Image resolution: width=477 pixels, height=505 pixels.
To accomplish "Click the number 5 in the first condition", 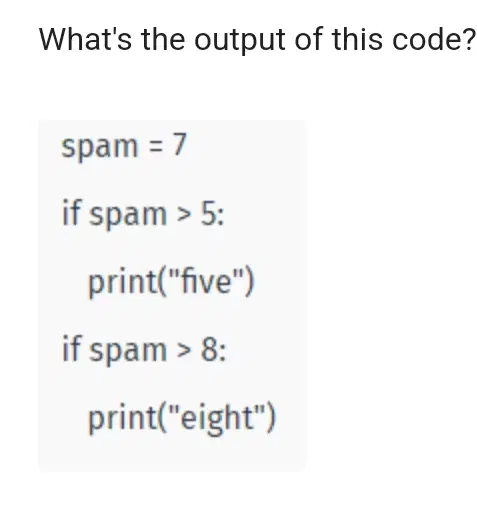I will (x=207, y=213).
